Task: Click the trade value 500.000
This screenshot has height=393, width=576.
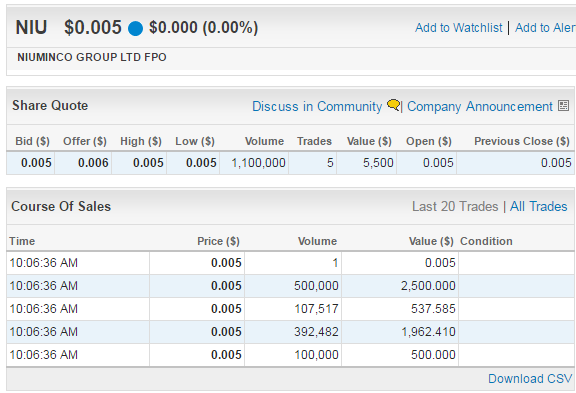Action: click(433, 355)
